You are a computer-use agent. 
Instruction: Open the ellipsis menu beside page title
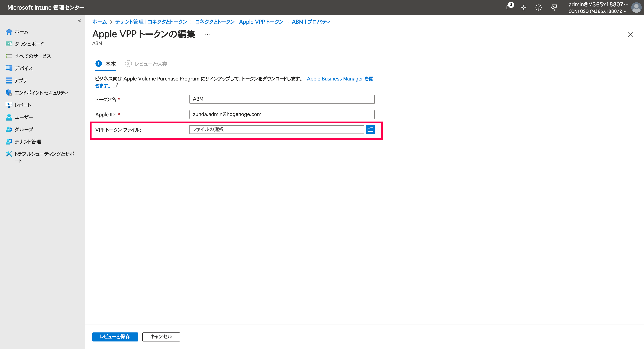coord(207,34)
